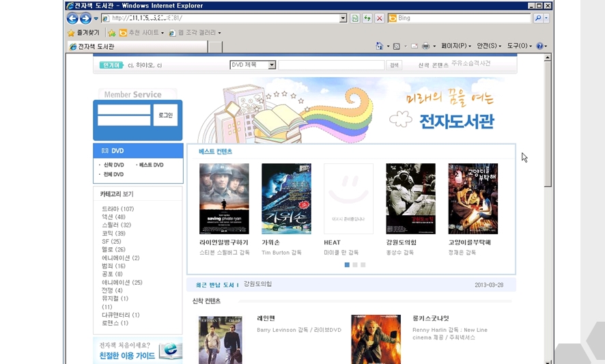Open search provider dropdown arrow
This screenshot has width=605, height=364.
click(546, 18)
